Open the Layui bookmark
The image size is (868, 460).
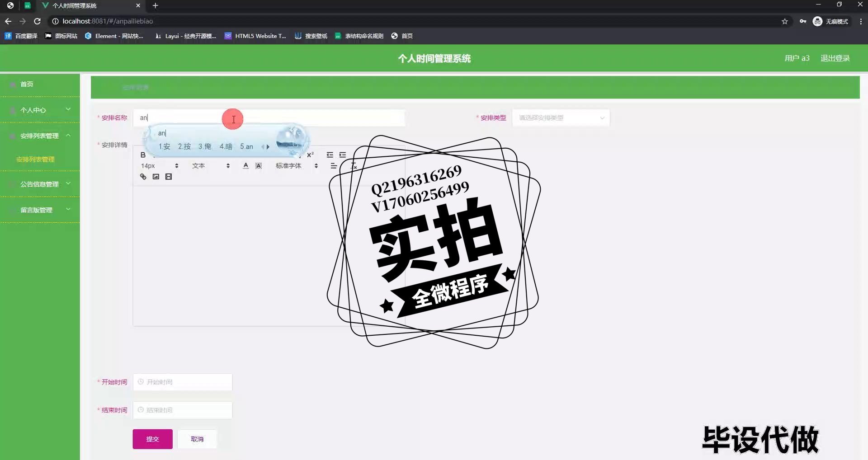tap(185, 36)
